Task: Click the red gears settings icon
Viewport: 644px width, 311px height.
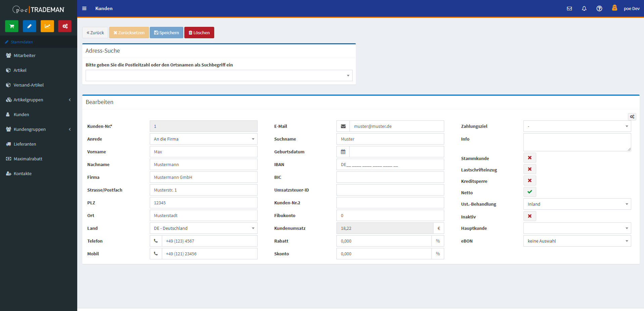Action: 65,26
